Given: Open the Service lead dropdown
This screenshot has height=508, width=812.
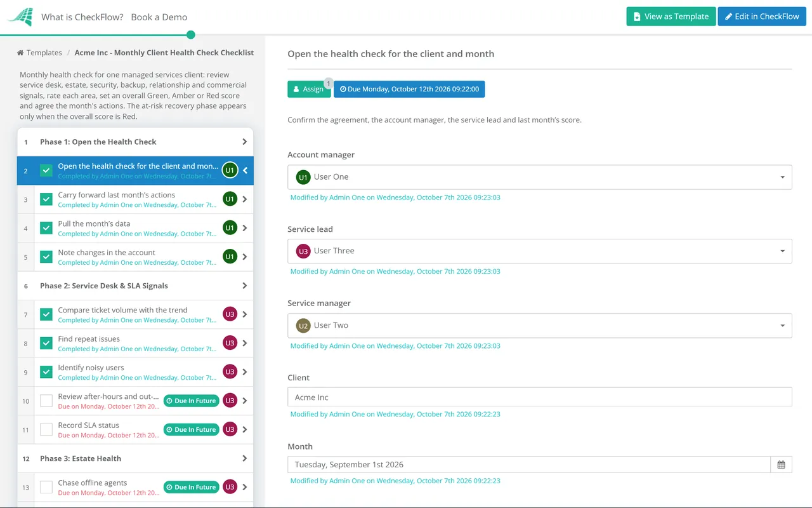Looking at the screenshot, I should [x=540, y=251].
